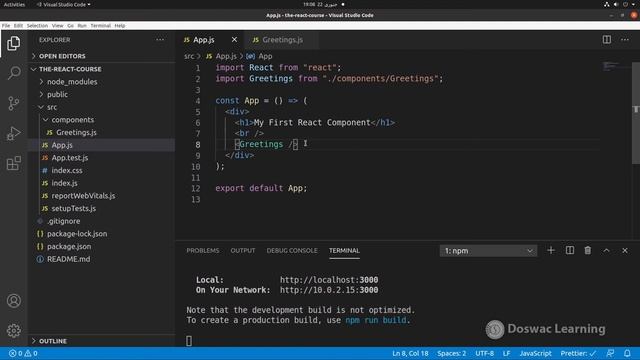Click the feedback icon in status bar
The width and height of the screenshot is (640, 360).
click(610, 353)
